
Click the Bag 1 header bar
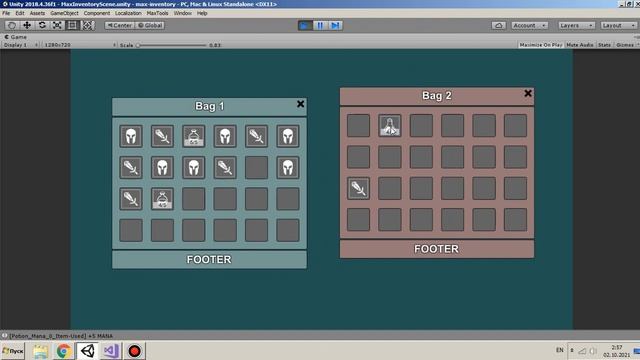209,107
